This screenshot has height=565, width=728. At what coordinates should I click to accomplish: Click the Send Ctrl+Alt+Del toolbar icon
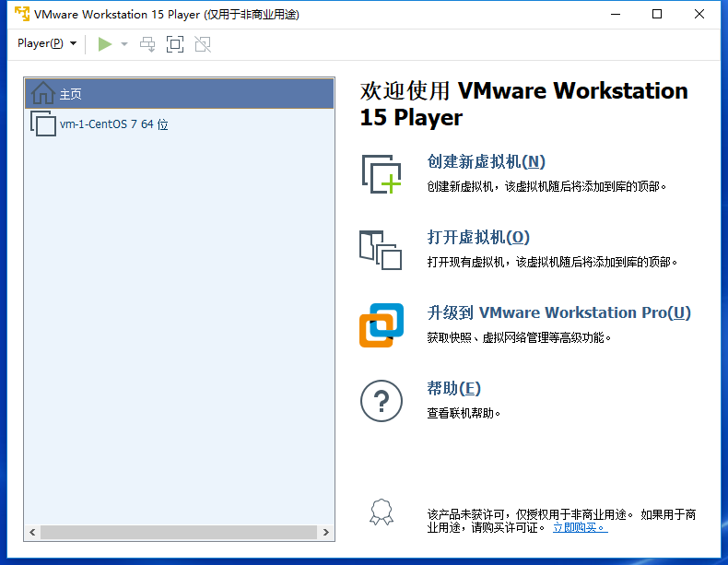147,44
